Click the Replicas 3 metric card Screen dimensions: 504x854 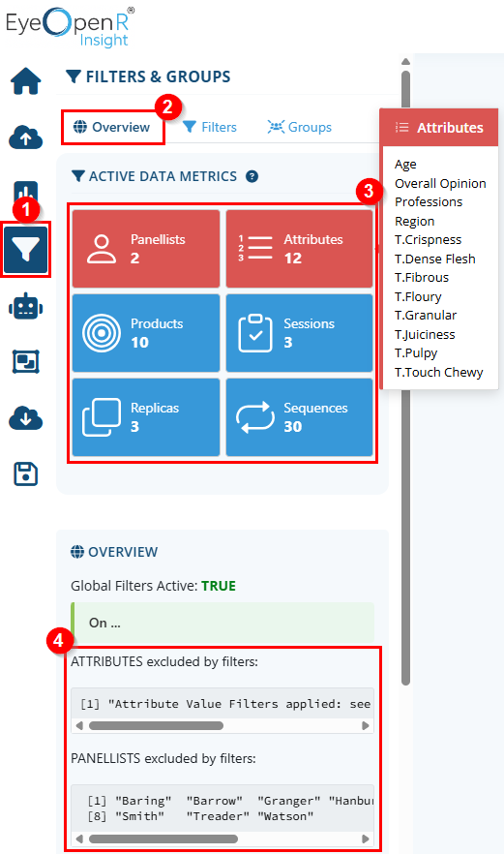point(146,417)
